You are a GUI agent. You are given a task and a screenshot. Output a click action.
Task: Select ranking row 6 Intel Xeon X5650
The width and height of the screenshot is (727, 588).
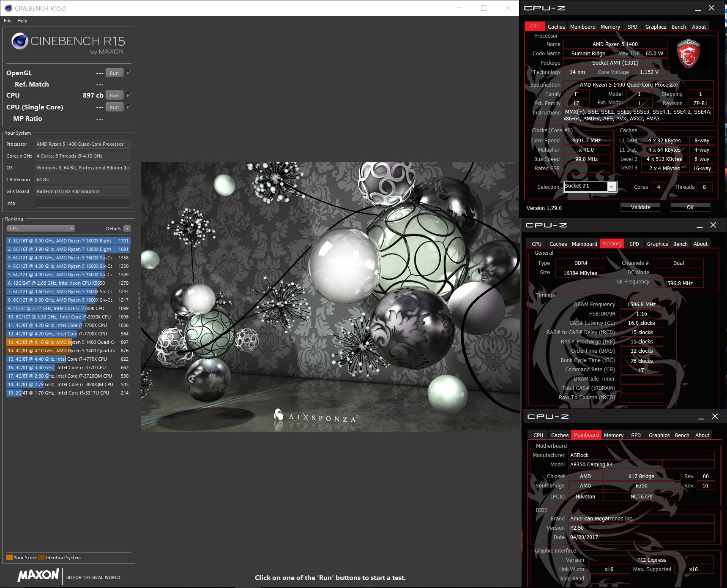[x=68, y=283]
